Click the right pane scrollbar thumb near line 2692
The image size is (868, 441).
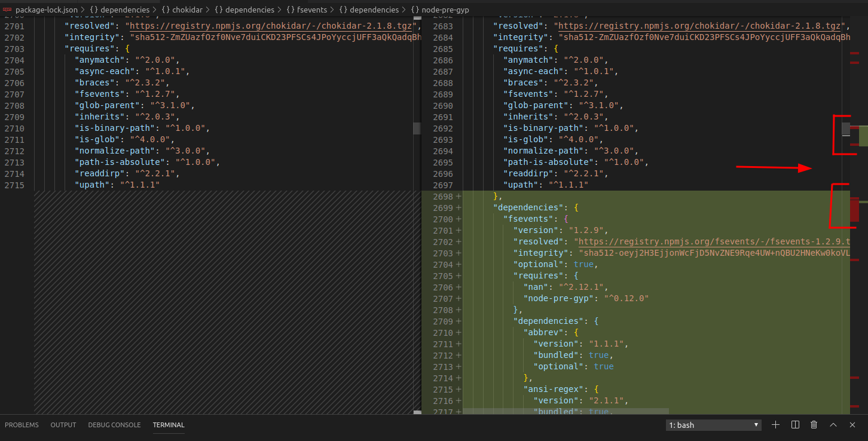(x=846, y=128)
